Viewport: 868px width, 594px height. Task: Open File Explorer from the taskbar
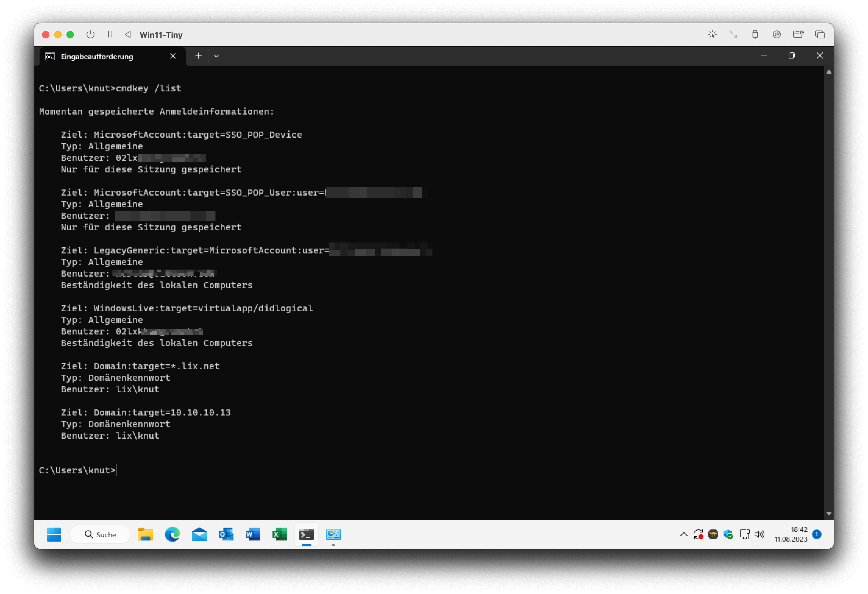[x=145, y=534]
